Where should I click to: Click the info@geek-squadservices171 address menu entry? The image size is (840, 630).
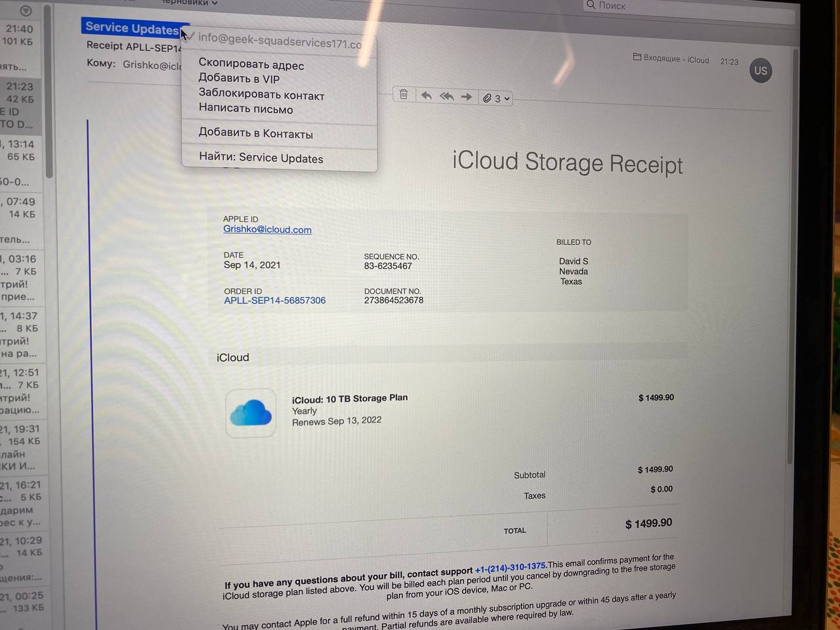point(280,41)
